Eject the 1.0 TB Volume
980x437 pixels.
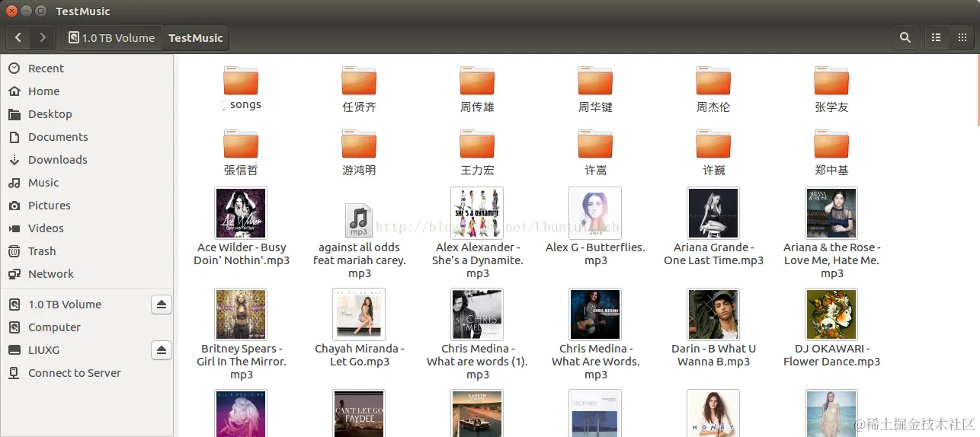tap(162, 305)
